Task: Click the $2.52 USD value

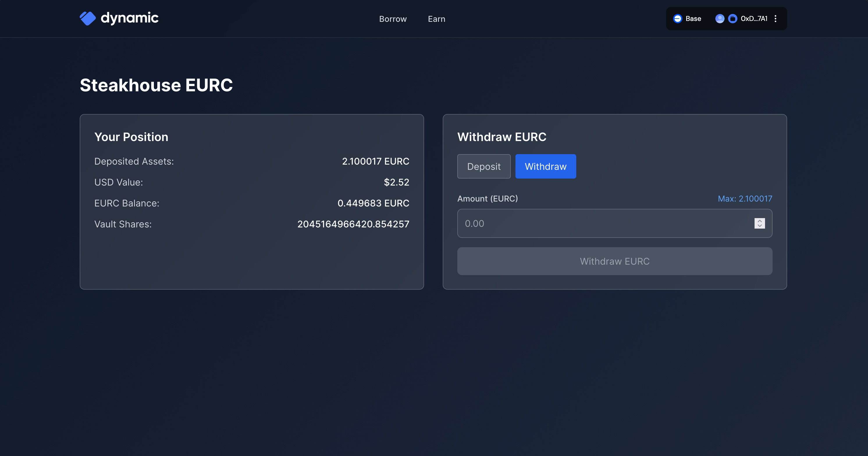Action: [396, 182]
